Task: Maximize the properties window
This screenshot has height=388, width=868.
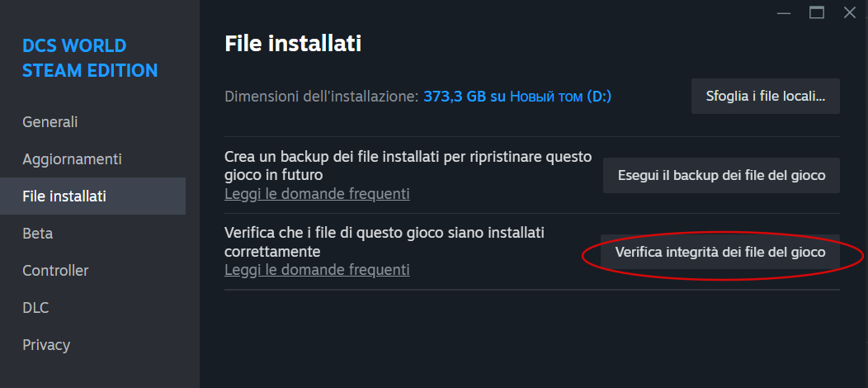Action: click(817, 12)
